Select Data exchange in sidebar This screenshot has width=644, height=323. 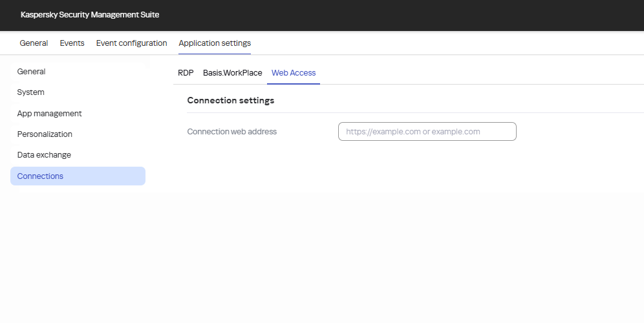point(78,155)
